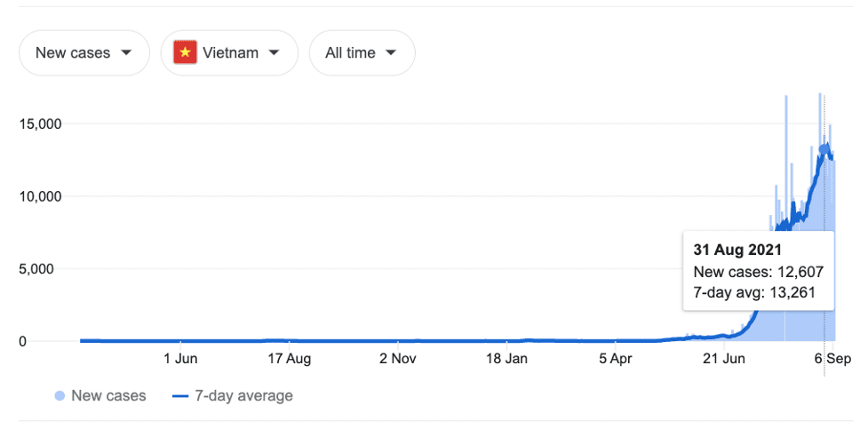Open the Vietnam country dropdown
Viewport: 868px width, 429px height.
click(229, 52)
